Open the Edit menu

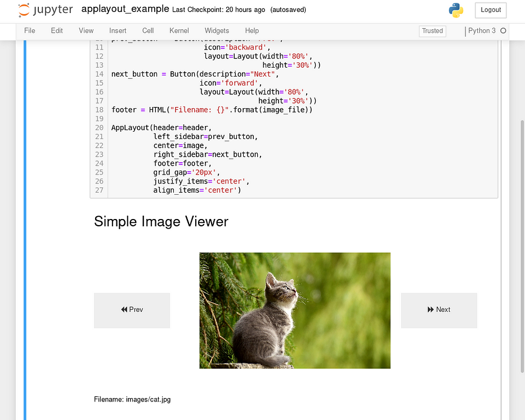click(x=57, y=30)
